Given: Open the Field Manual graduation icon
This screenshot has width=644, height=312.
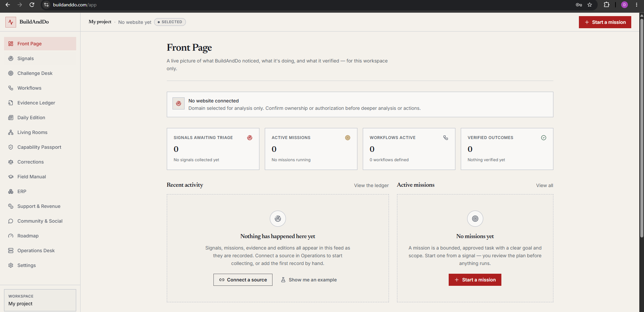Looking at the screenshot, I should (11, 177).
